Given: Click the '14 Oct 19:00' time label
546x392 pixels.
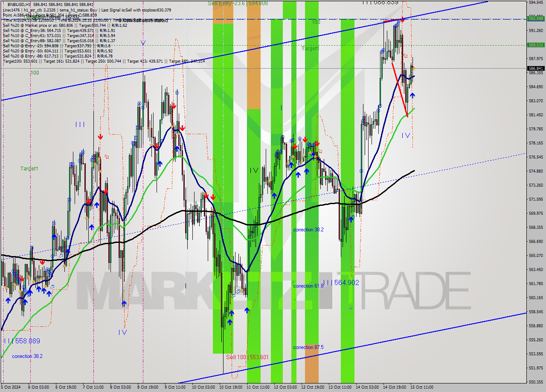Looking at the screenshot, I should tap(395, 387).
